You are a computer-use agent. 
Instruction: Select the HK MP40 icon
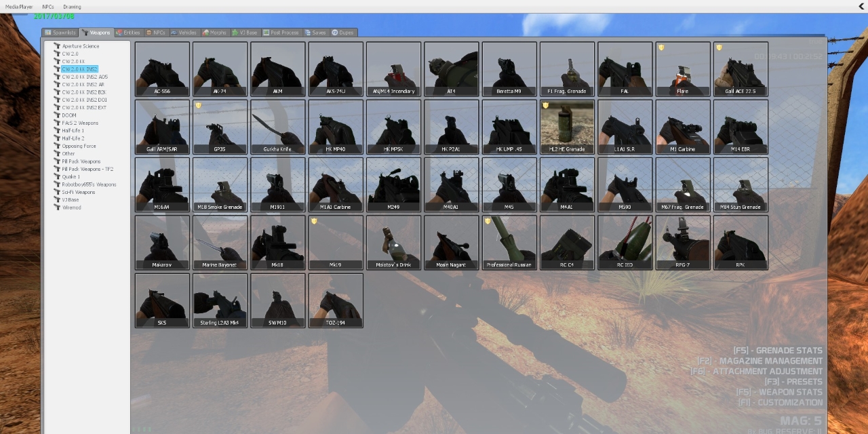[x=336, y=127]
